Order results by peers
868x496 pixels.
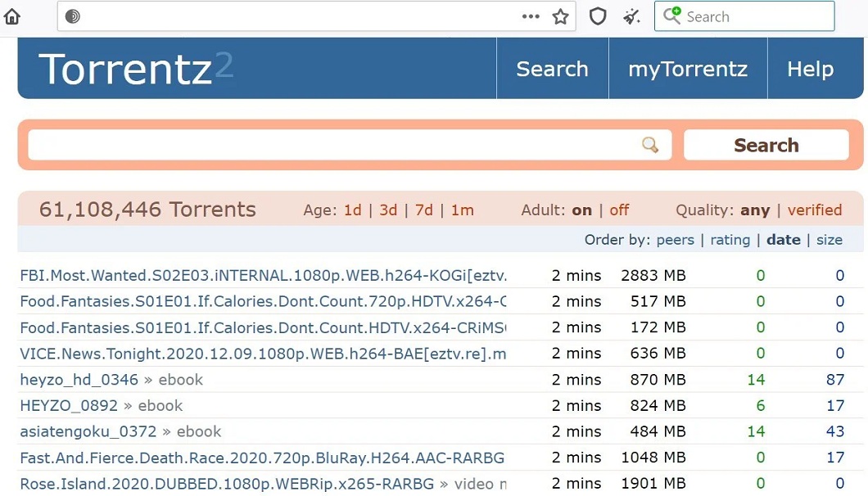click(x=675, y=240)
